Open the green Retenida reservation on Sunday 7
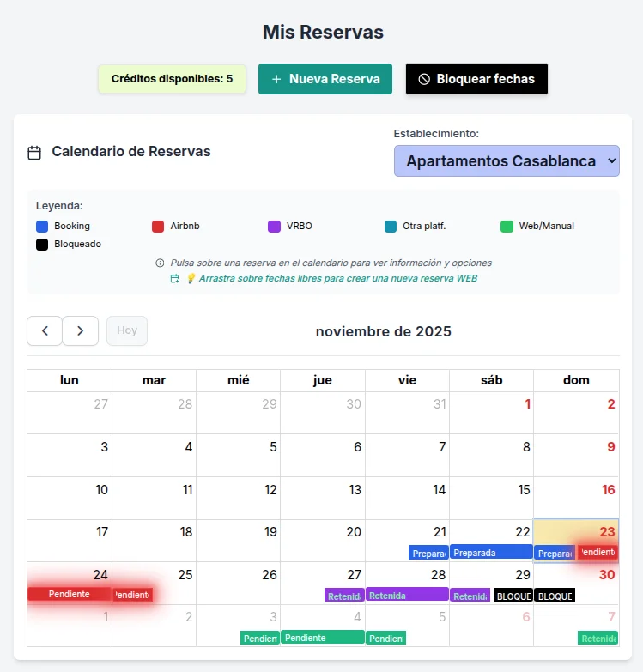The height and width of the screenshot is (672, 643). [598, 639]
